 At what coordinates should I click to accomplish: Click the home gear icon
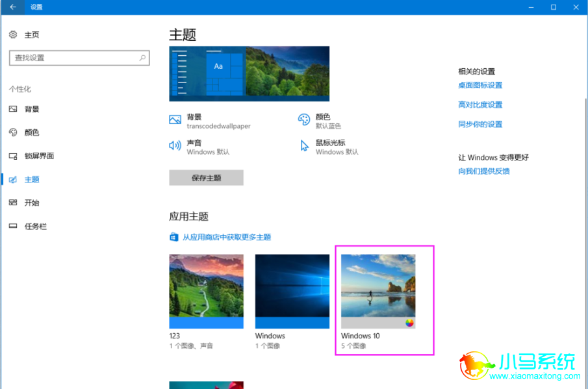tap(13, 34)
